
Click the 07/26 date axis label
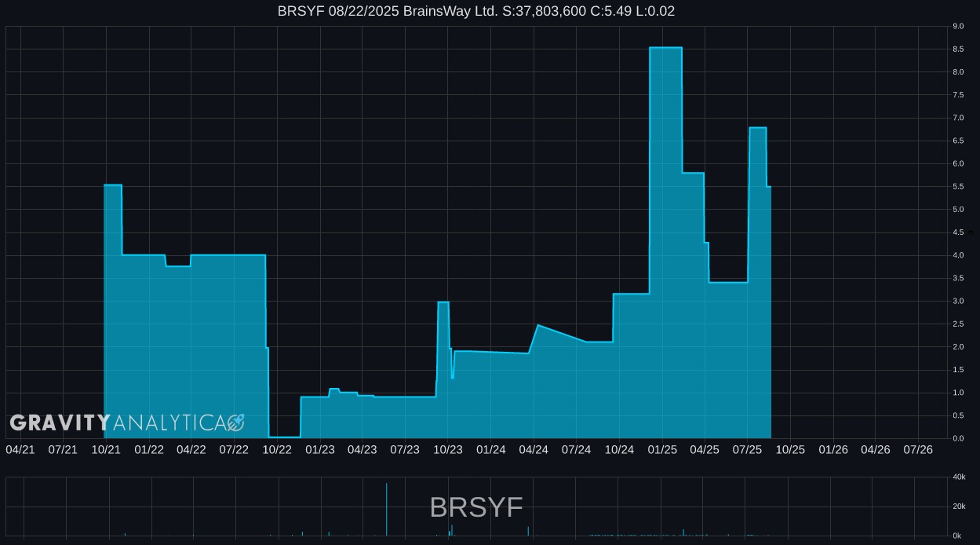[918, 449]
